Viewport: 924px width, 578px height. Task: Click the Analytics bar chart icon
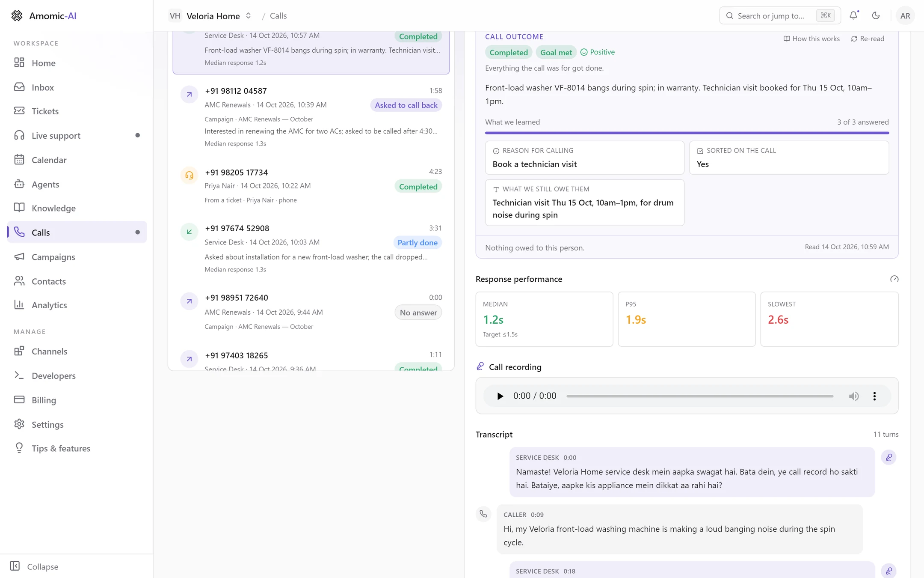(x=19, y=305)
